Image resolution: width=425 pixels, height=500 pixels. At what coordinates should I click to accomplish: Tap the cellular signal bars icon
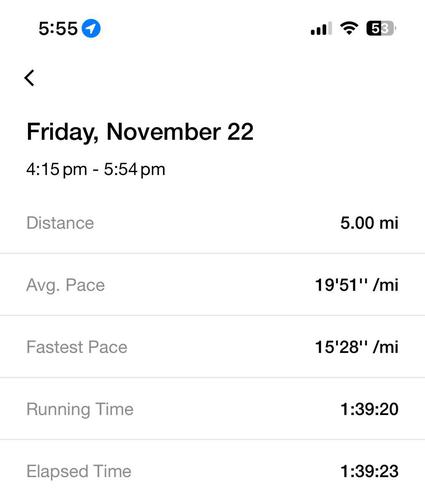(321, 28)
